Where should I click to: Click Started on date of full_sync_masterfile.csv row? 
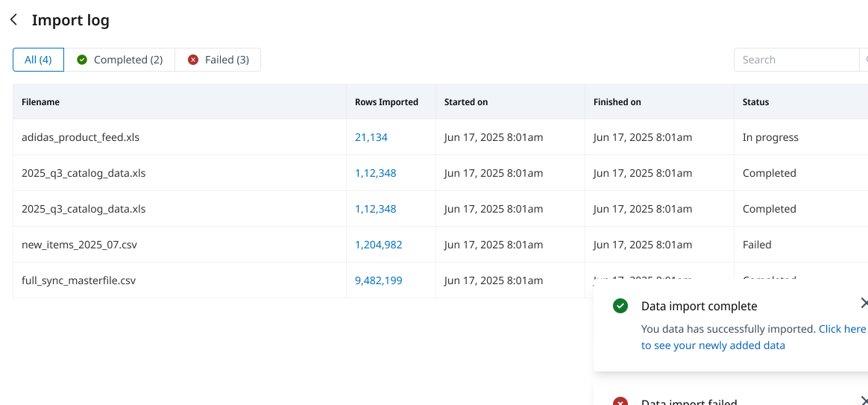tap(493, 280)
